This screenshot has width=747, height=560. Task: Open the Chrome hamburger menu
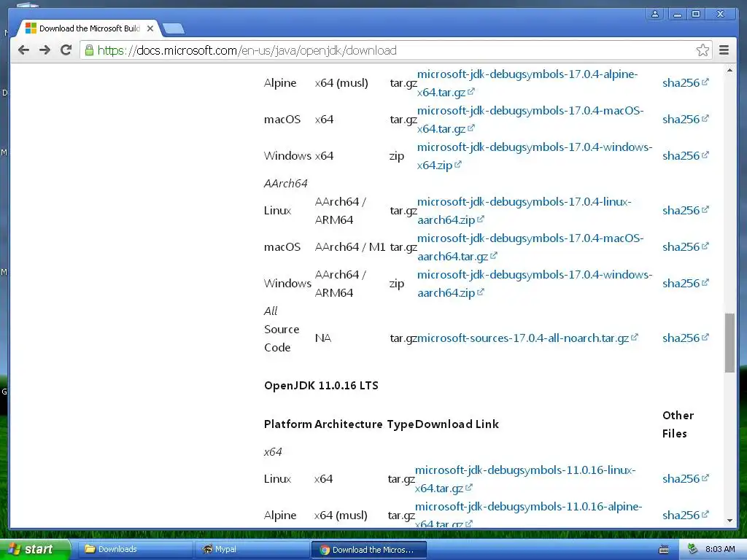724,50
